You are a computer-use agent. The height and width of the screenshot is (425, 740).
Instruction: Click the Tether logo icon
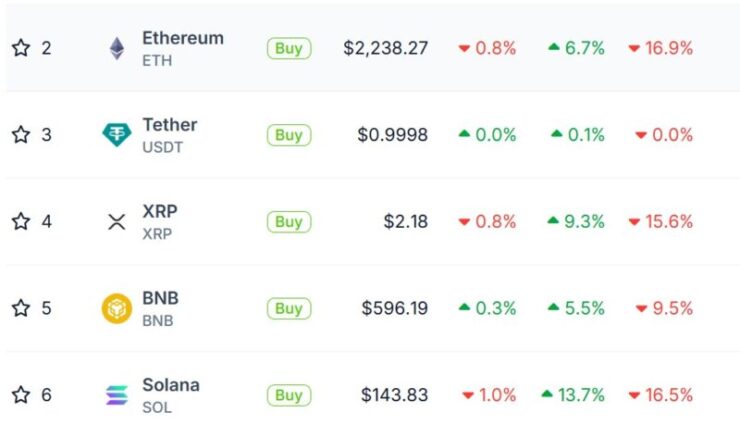pos(117,135)
